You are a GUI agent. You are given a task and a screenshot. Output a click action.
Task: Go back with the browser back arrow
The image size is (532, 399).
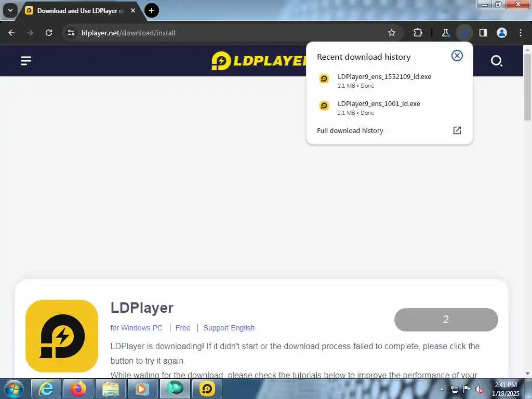pyautogui.click(x=11, y=33)
